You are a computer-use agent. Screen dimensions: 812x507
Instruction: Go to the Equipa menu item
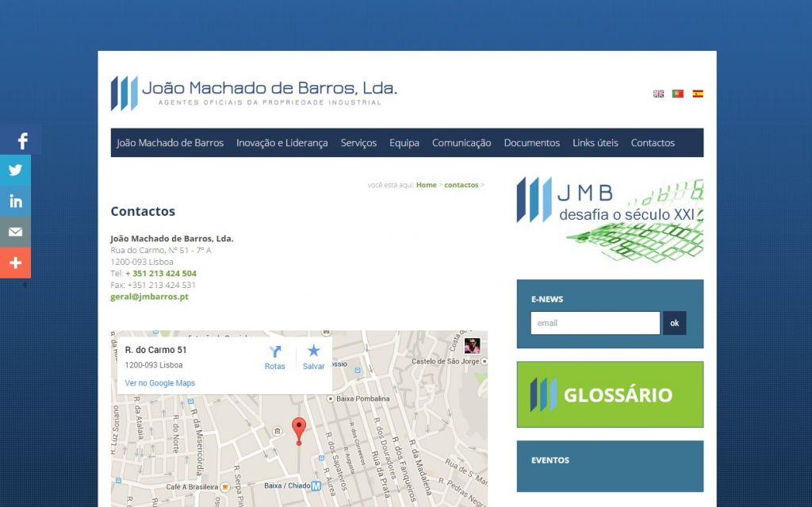tap(404, 143)
